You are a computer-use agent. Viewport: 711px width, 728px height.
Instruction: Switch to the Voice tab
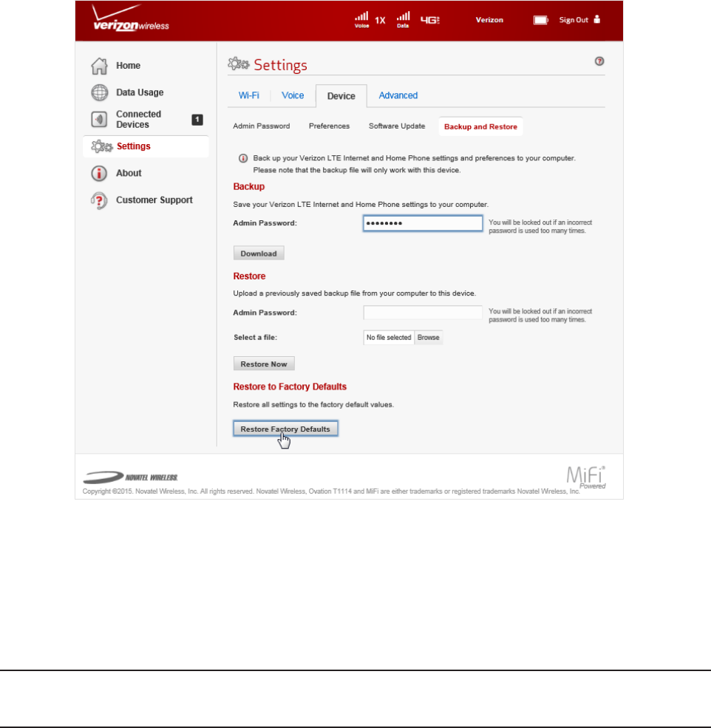click(293, 95)
